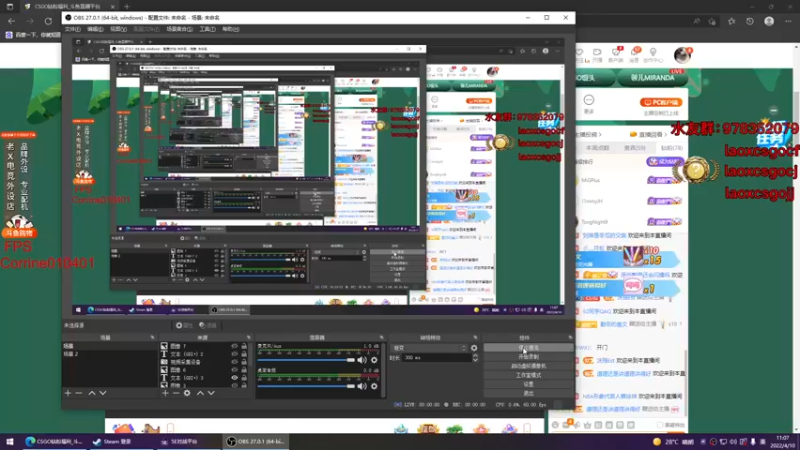Remove selected scene with minus icon

click(x=79, y=393)
